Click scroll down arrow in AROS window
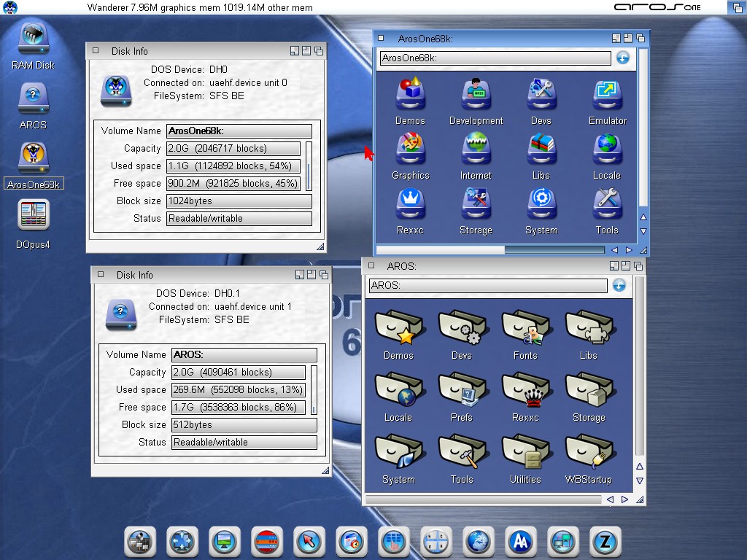The image size is (747, 560). [640, 481]
